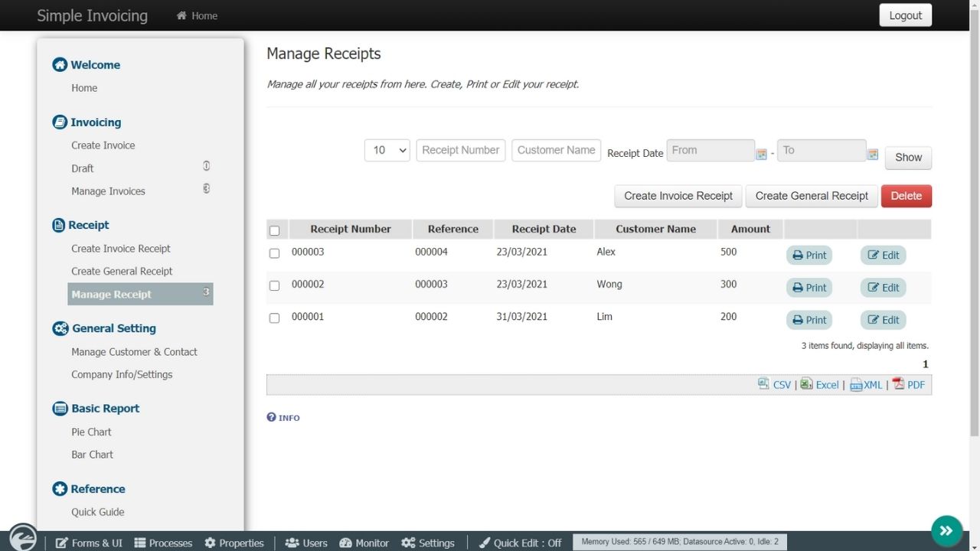980x551 pixels.
Task: Click the To date calendar icon
Action: click(x=872, y=154)
